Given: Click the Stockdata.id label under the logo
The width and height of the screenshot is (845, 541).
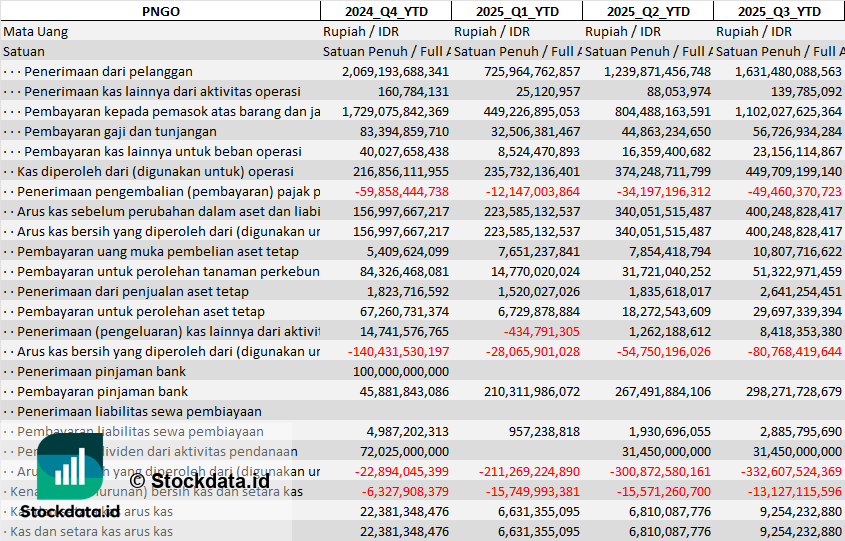Looking at the screenshot, I should [x=70, y=510].
